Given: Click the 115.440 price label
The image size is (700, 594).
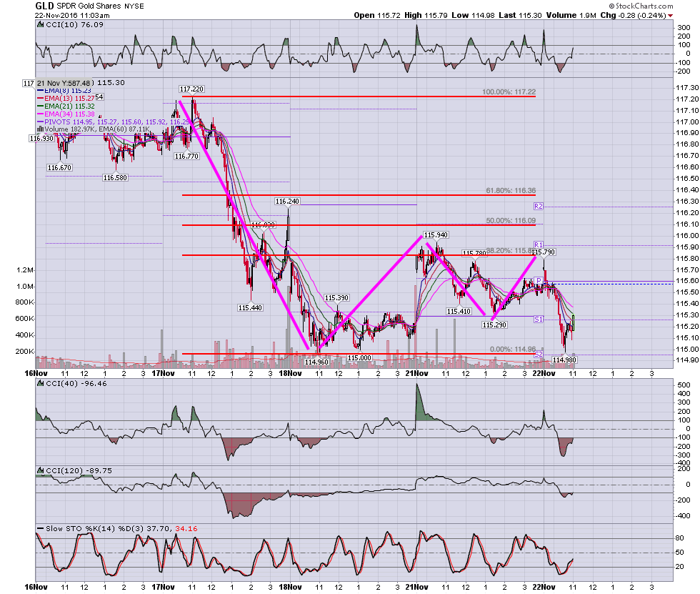Looking at the screenshot, I should [x=250, y=307].
